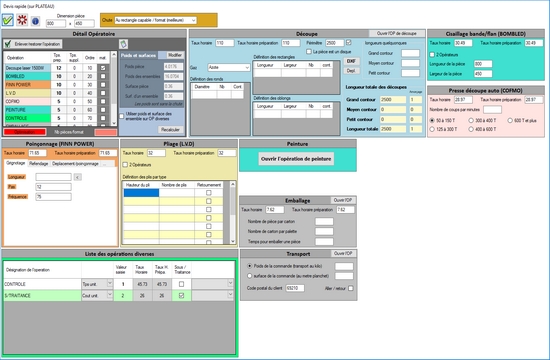Enable La pièce est un disque checkbox

pos(309,52)
